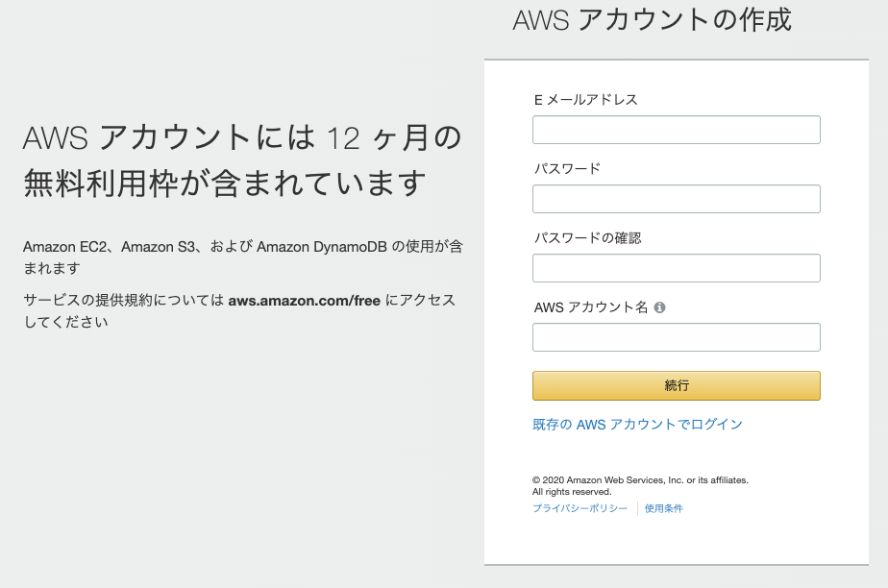Click the E メールアドレス field label
The image size is (888, 588).
(586, 100)
